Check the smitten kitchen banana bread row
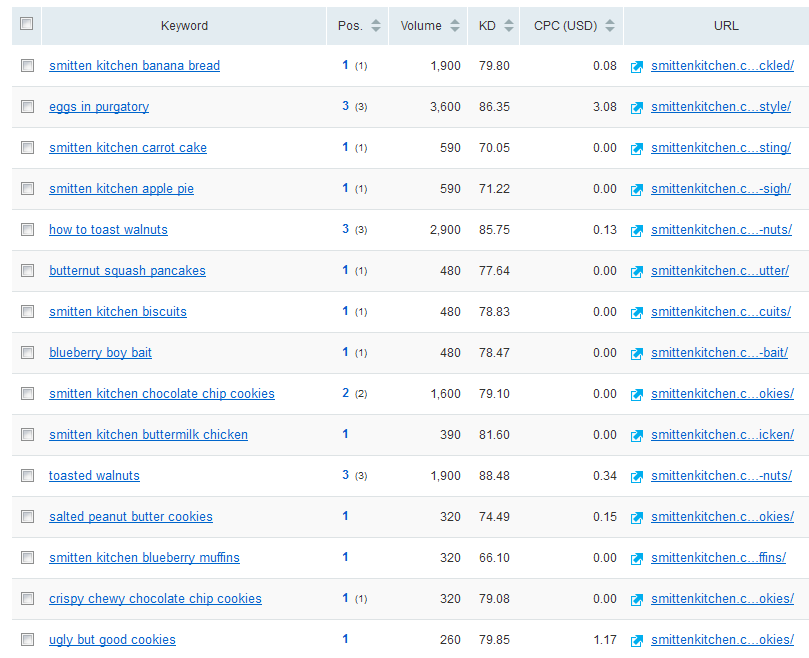 pyautogui.click(x=27, y=66)
